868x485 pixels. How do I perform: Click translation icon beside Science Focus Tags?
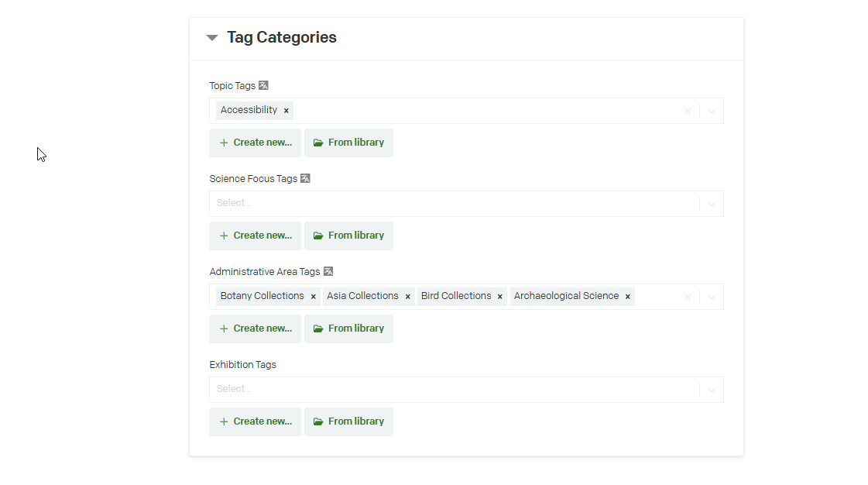tap(305, 178)
